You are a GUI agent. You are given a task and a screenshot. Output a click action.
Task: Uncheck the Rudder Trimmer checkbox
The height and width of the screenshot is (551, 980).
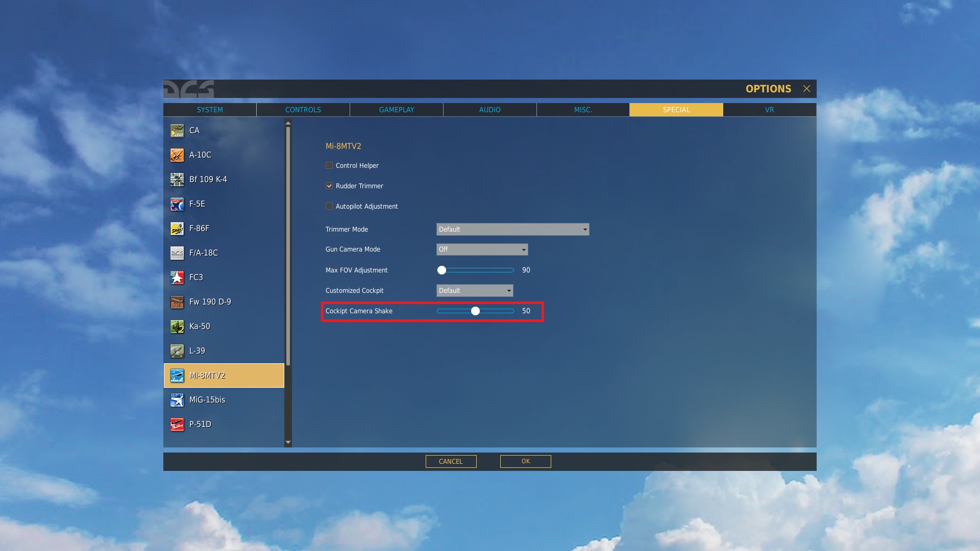(x=329, y=186)
